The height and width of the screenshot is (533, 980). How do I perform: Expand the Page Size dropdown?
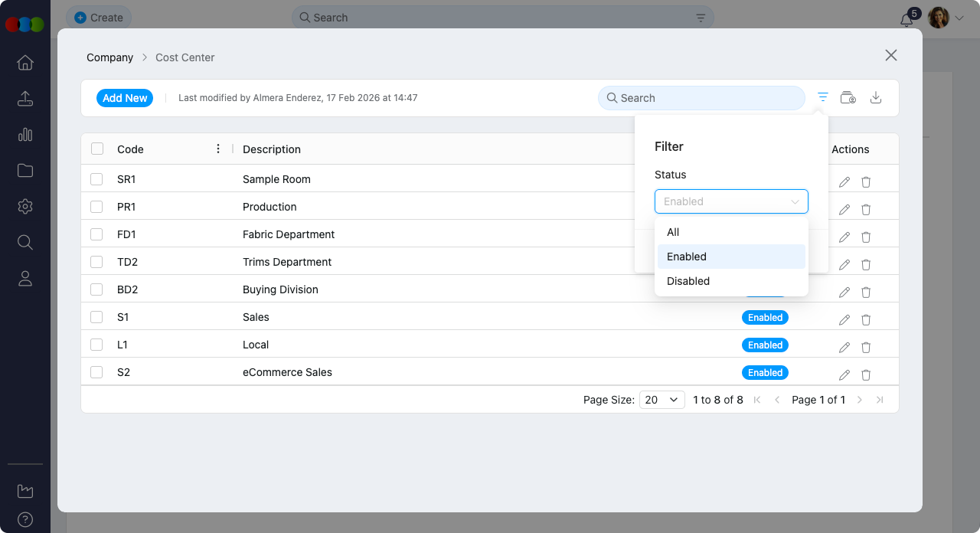662,400
